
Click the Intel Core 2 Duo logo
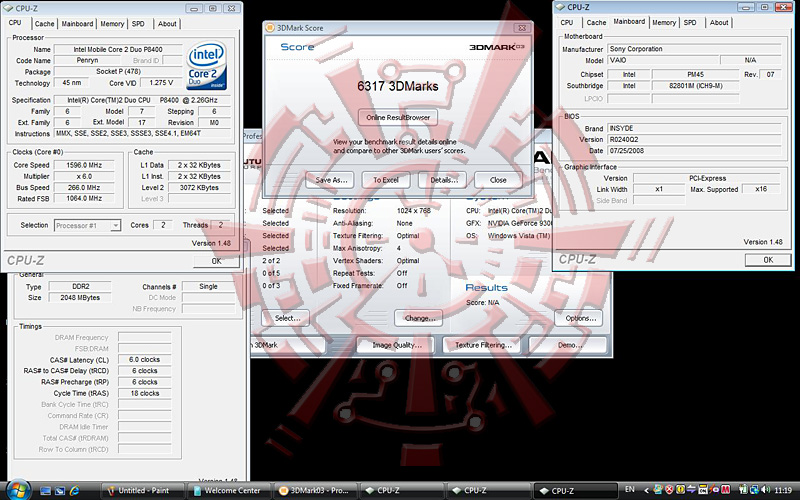tap(207, 66)
